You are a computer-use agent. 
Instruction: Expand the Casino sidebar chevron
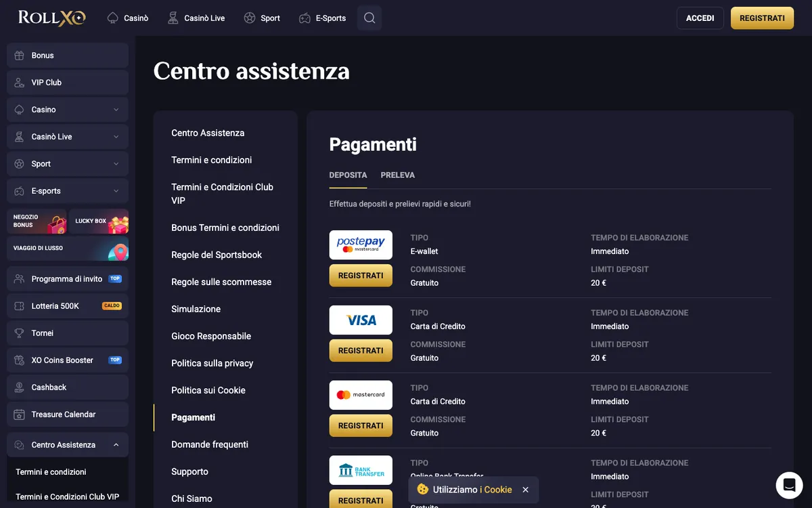[x=116, y=110]
